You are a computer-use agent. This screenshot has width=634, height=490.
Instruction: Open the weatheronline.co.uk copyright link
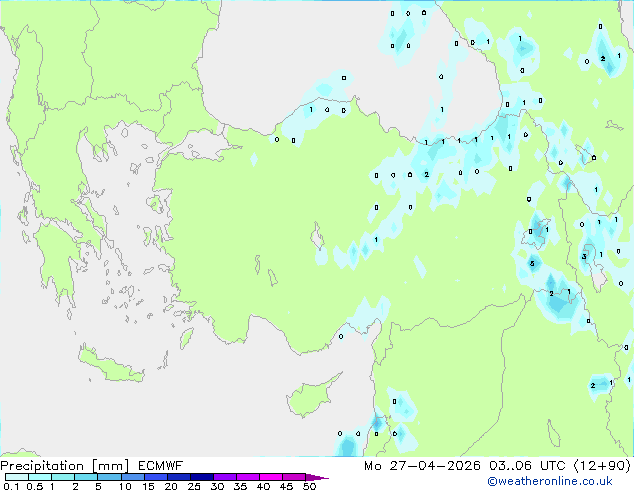550,481
